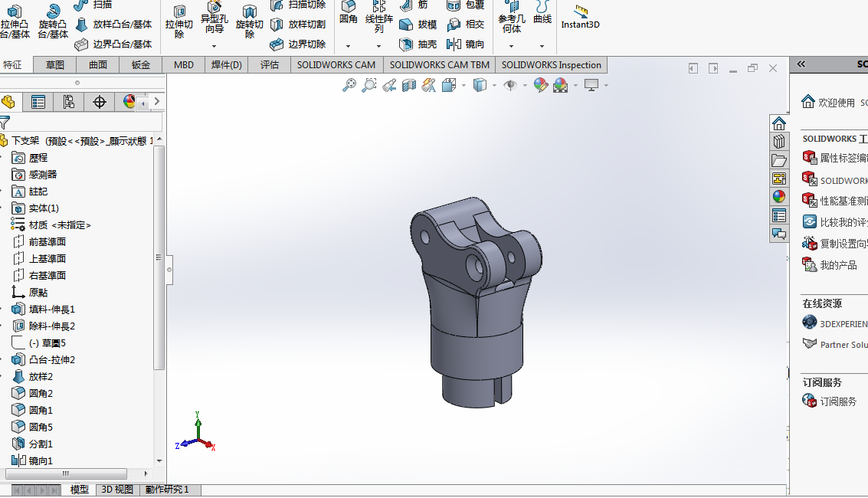Open Curves tool (曲线)

point(542,13)
